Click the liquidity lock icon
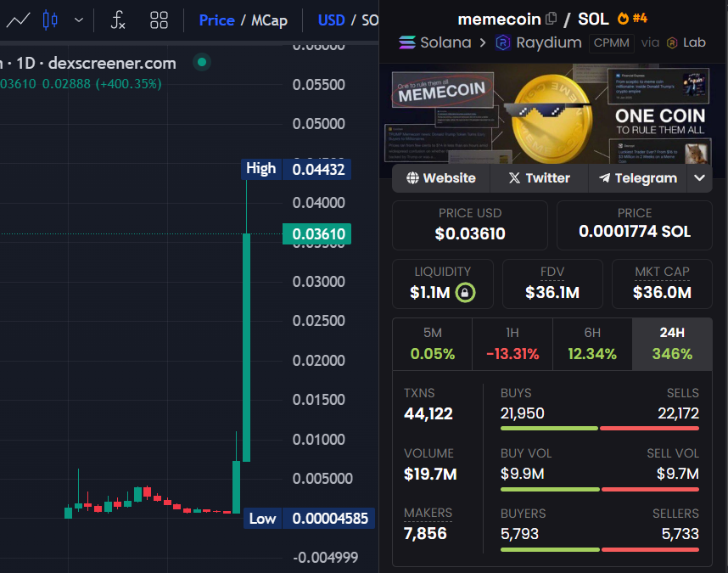This screenshot has width=728, height=573. tap(465, 293)
